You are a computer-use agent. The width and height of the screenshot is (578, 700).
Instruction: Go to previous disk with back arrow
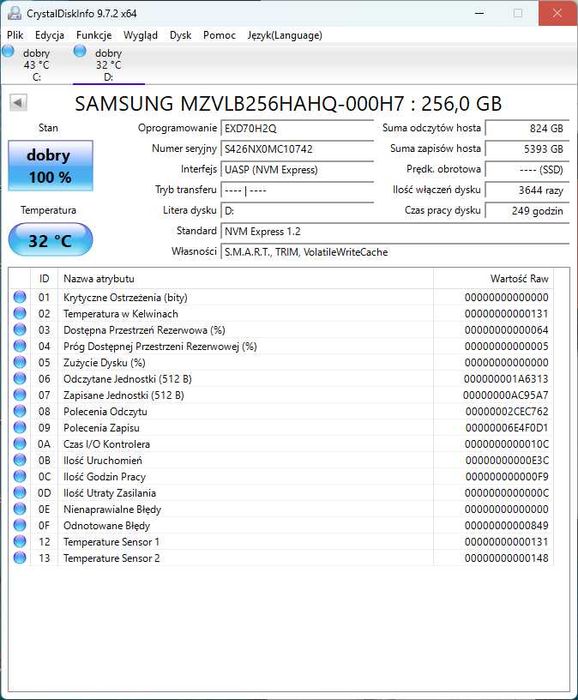click(x=18, y=103)
